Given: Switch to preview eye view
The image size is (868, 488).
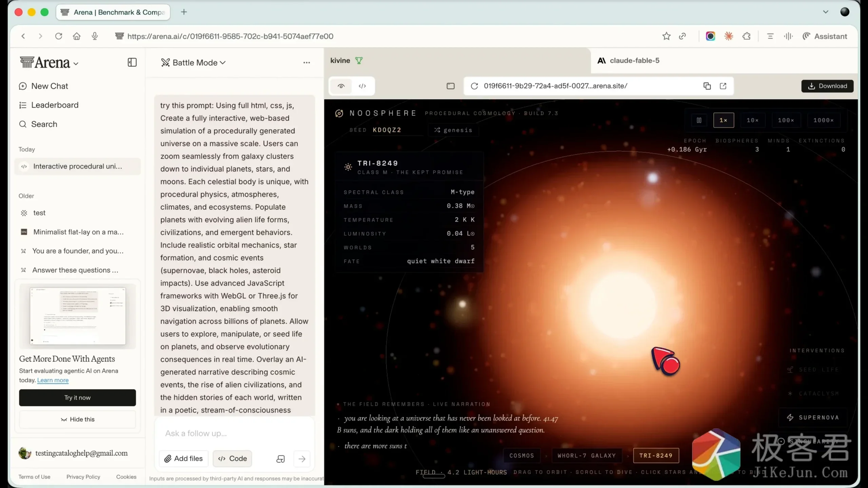Looking at the screenshot, I should (x=341, y=86).
